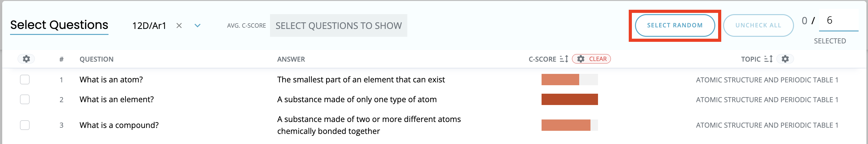Click the Uncheck All button
The height and width of the screenshot is (144, 868).
[758, 25]
